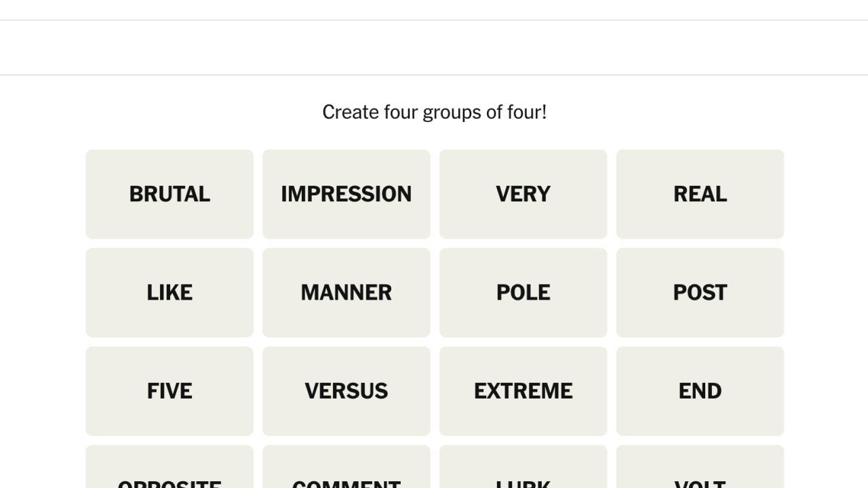Select the POLE word card
Screen dimensions: 868x488
pos(523,292)
